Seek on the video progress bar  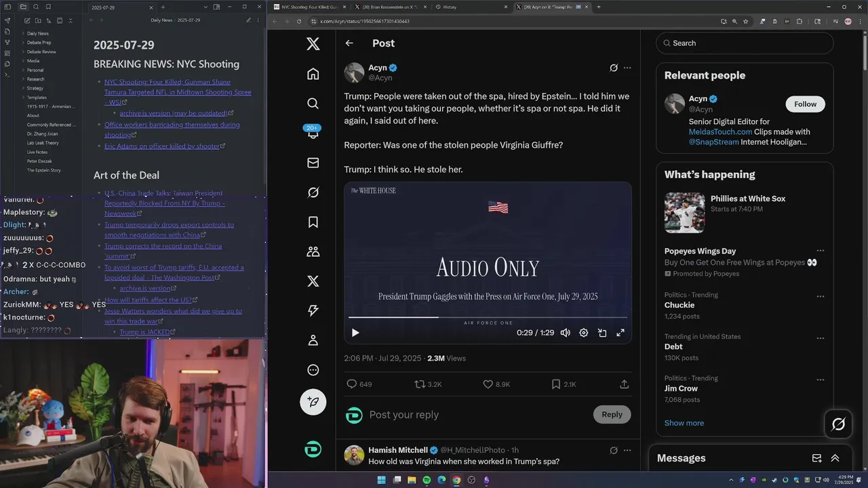pos(488,317)
